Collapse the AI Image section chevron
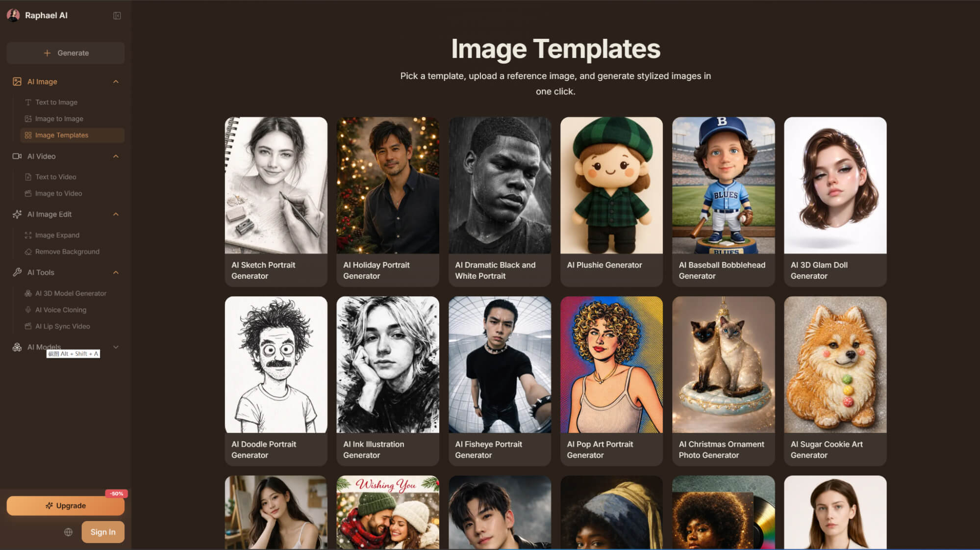This screenshot has height=550, width=980. tap(116, 81)
